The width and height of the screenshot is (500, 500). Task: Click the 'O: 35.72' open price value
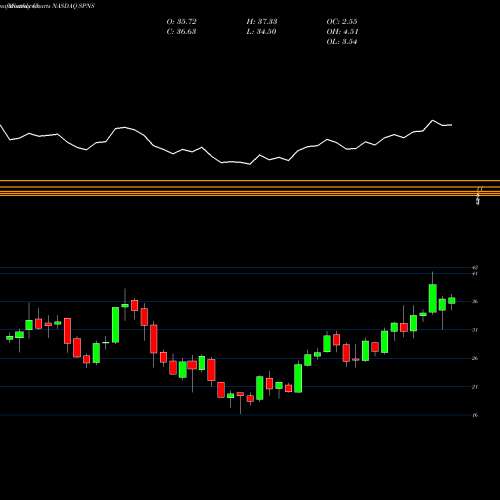coord(181,22)
